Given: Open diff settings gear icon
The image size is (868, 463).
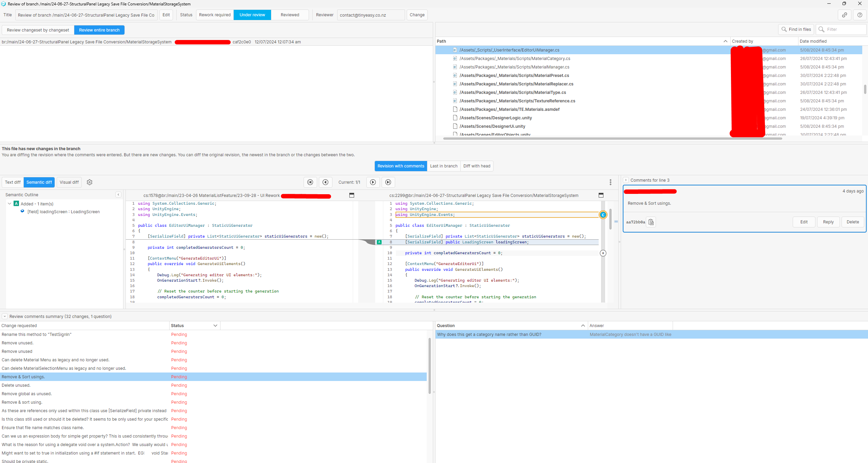Looking at the screenshot, I should (x=90, y=182).
